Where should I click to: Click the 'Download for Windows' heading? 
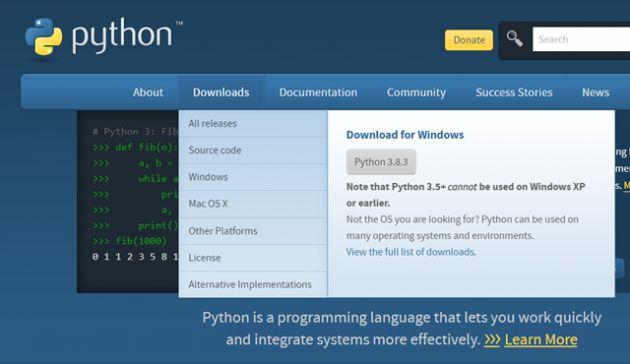coord(405,135)
